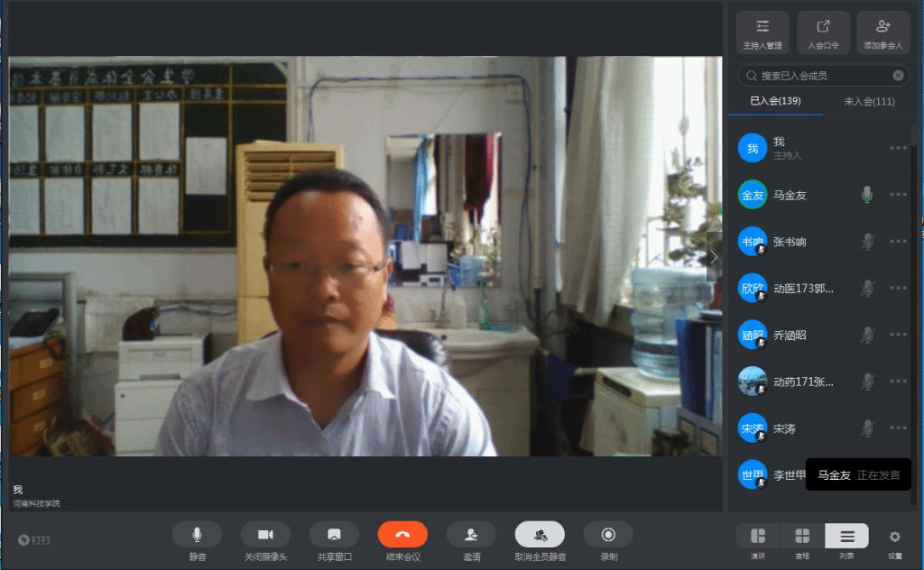Click the 共享窗口 share window icon

click(334, 535)
